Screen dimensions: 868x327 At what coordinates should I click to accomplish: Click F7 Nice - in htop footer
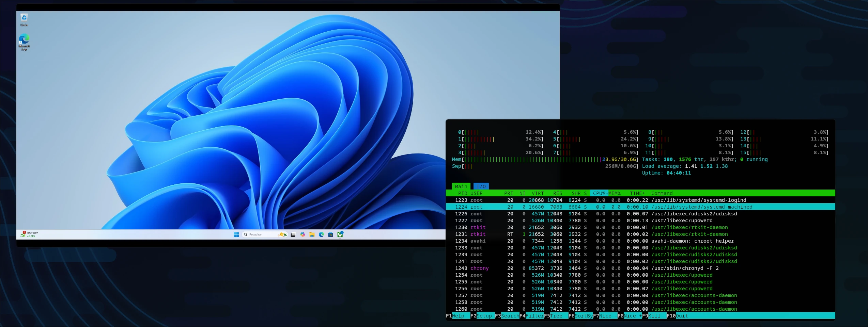pos(605,316)
